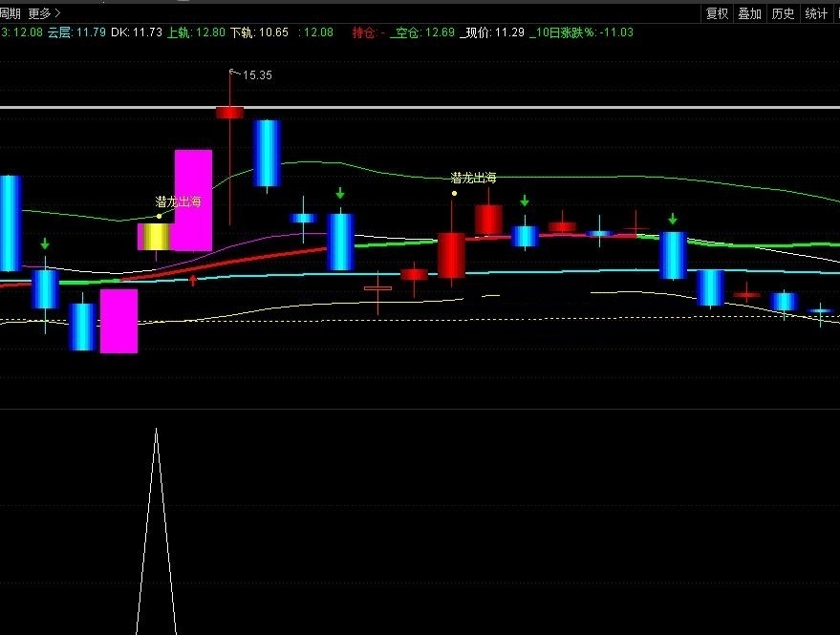Viewport: 840px width, 635px height.
Task: Click the white horizontal resistance line
Action: [420, 108]
